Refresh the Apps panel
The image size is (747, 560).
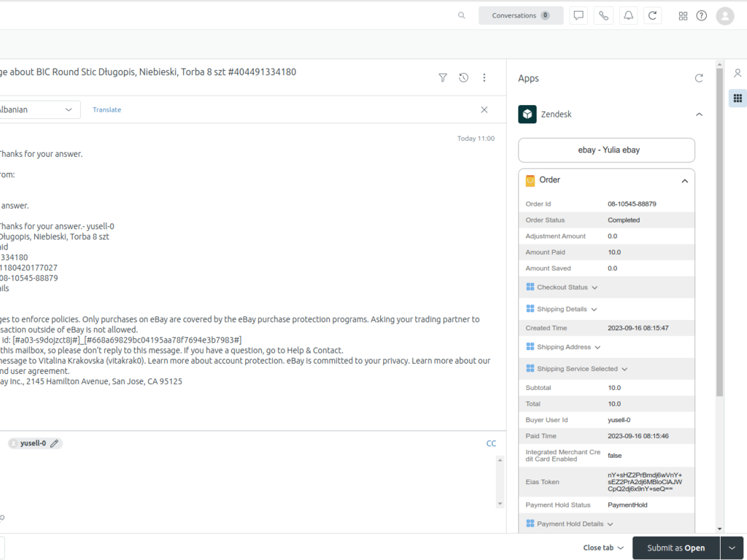pos(699,78)
